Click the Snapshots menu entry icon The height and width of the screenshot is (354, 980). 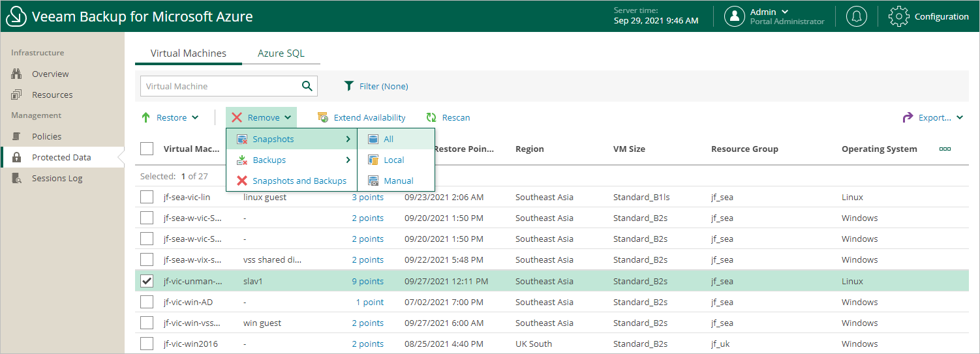click(241, 140)
